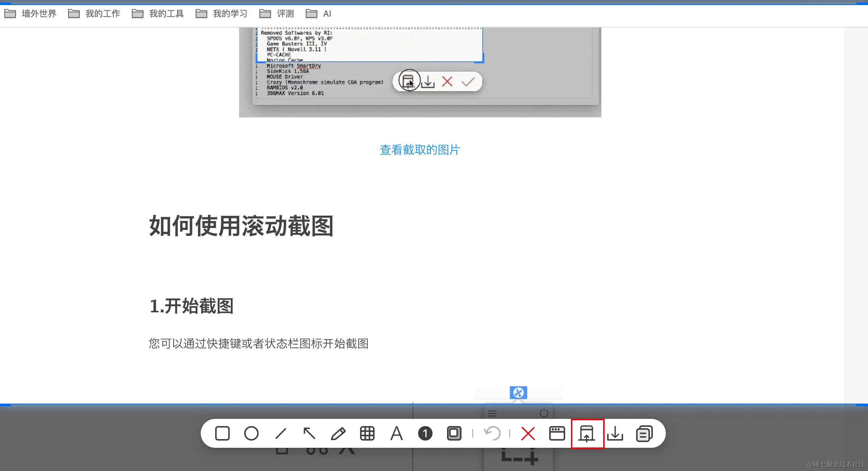Save the screenshot with download icon
Image resolution: width=868 pixels, height=471 pixels.
coord(615,433)
